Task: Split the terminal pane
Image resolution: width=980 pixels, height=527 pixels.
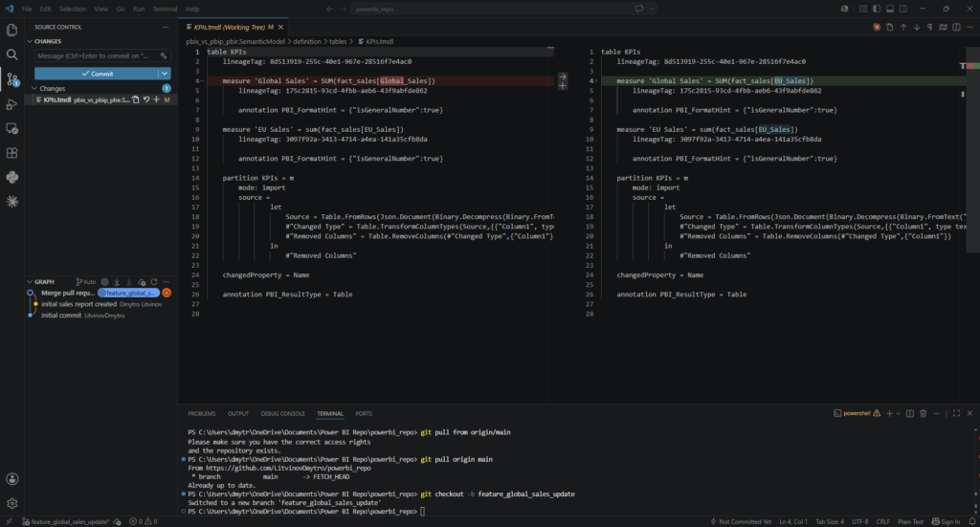Action: 910,413
